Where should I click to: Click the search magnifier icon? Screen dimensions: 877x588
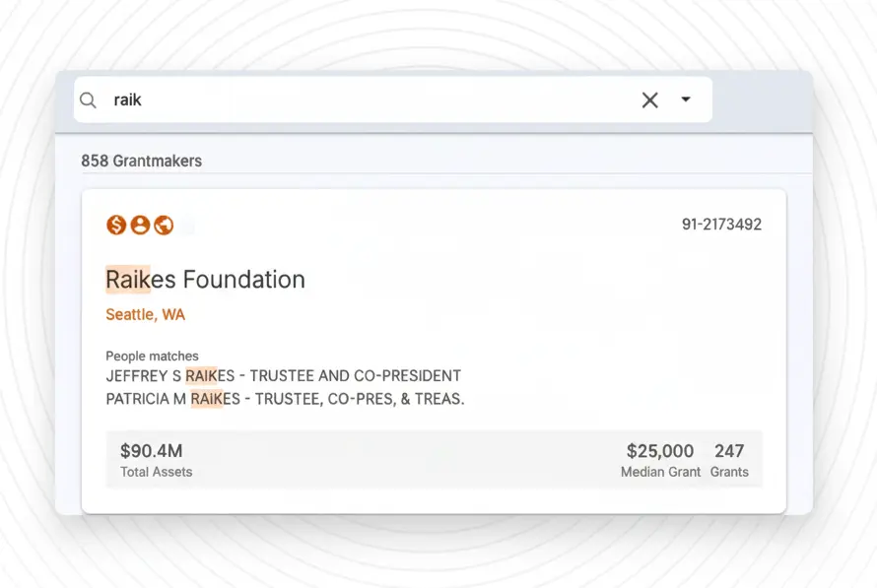click(x=89, y=100)
